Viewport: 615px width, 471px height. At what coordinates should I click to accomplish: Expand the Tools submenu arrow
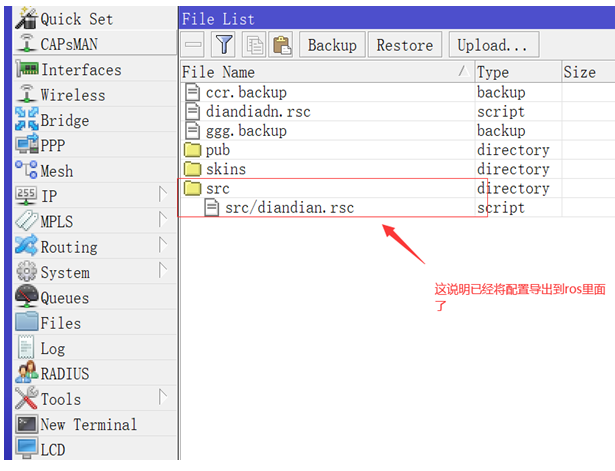tap(163, 397)
